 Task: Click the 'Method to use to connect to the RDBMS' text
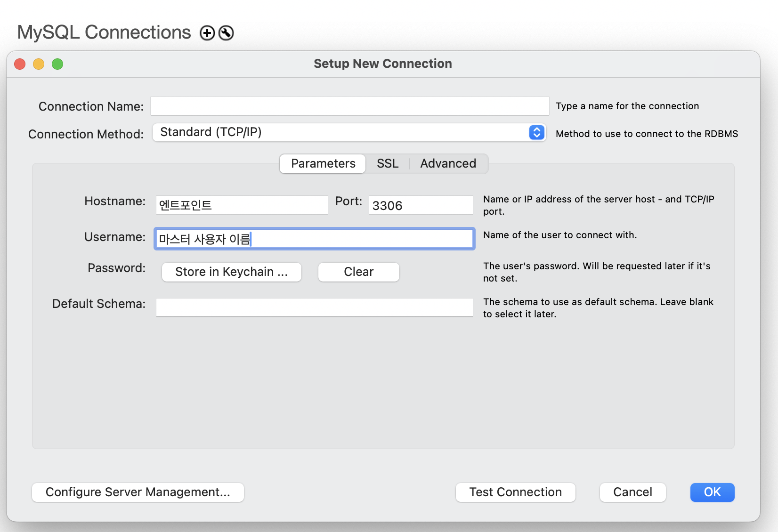[x=647, y=134]
